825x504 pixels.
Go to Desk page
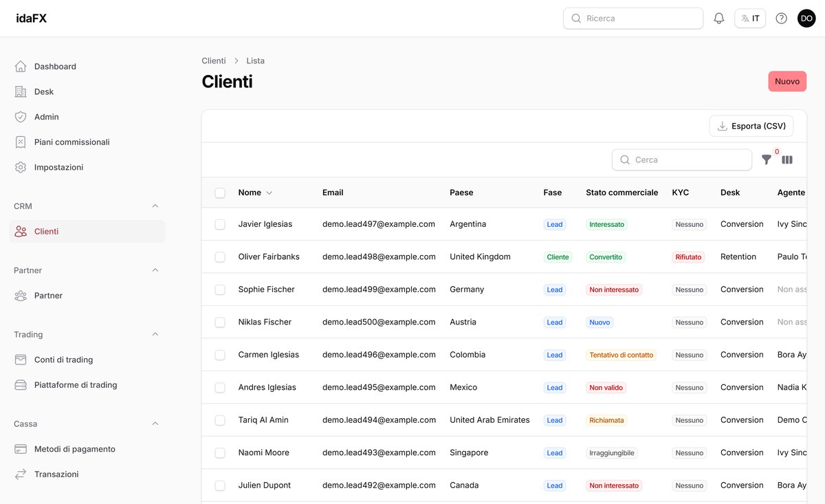87,91
